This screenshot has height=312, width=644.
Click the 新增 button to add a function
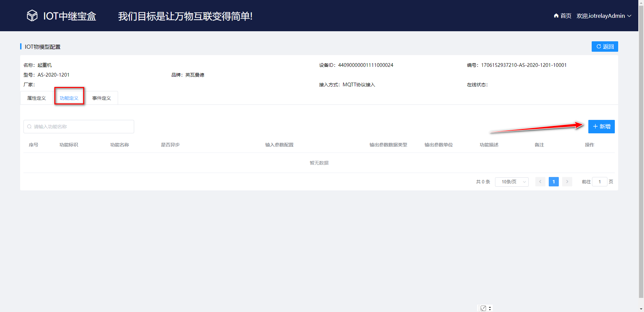click(x=601, y=127)
